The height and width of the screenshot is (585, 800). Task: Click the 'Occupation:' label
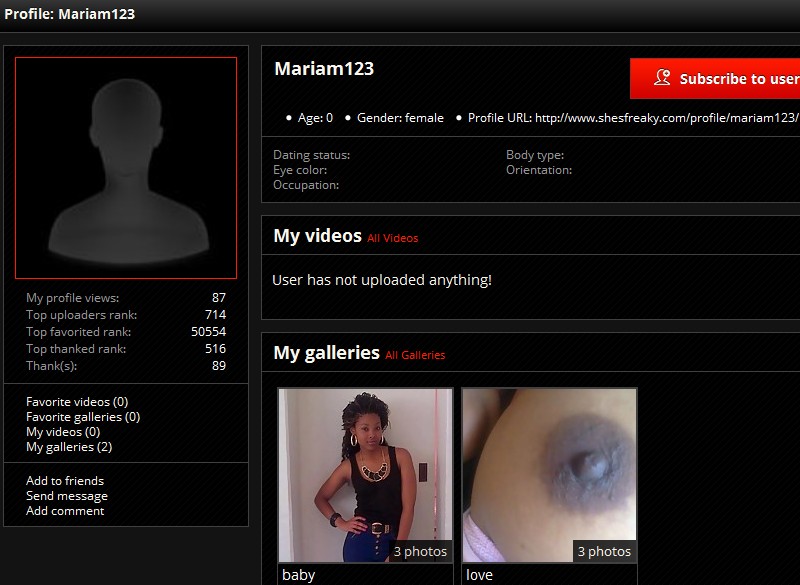click(x=306, y=185)
